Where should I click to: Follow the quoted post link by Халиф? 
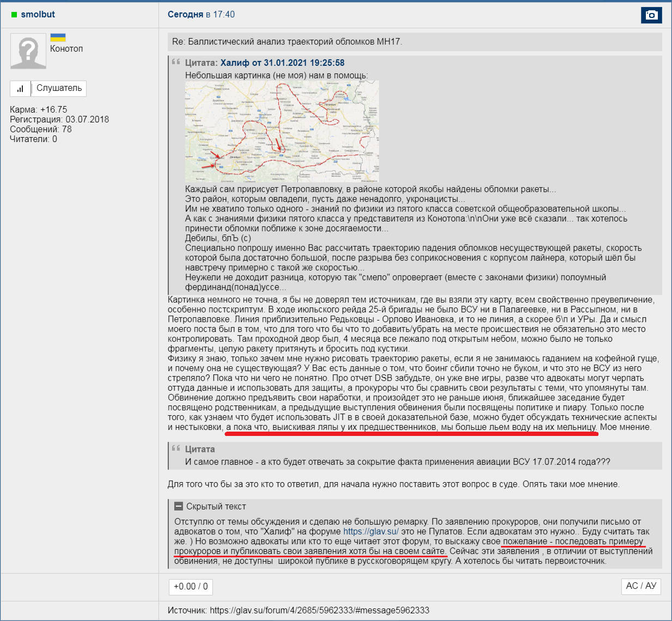coord(282,63)
